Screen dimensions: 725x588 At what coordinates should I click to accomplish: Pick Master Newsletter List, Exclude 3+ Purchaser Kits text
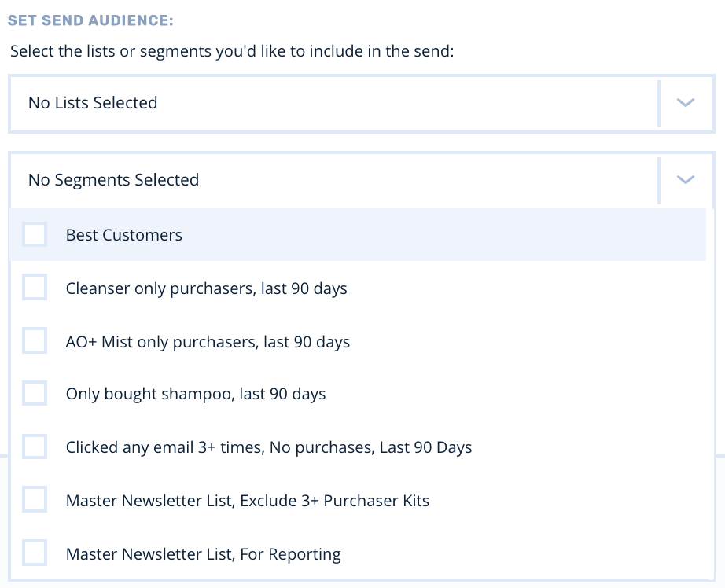coord(248,501)
